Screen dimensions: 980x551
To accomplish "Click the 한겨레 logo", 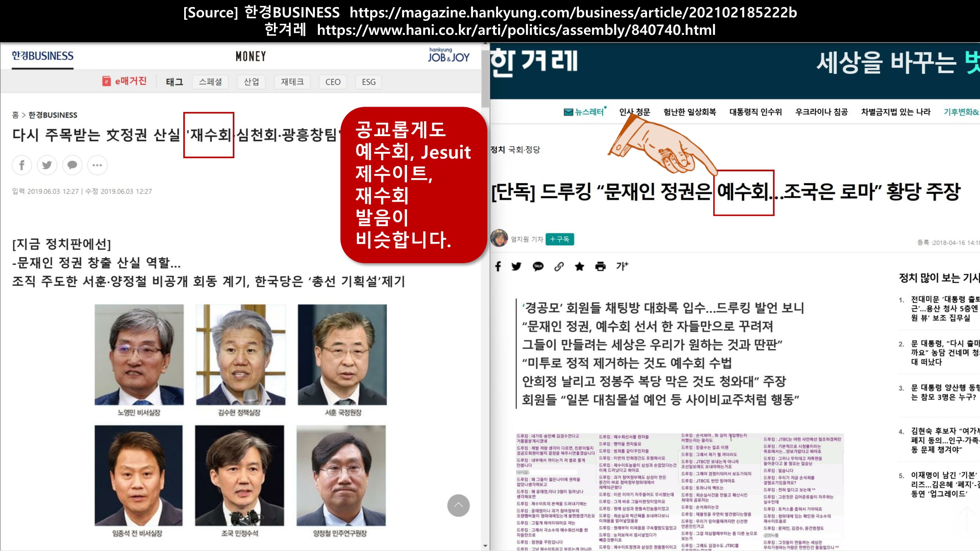I will (x=534, y=63).
